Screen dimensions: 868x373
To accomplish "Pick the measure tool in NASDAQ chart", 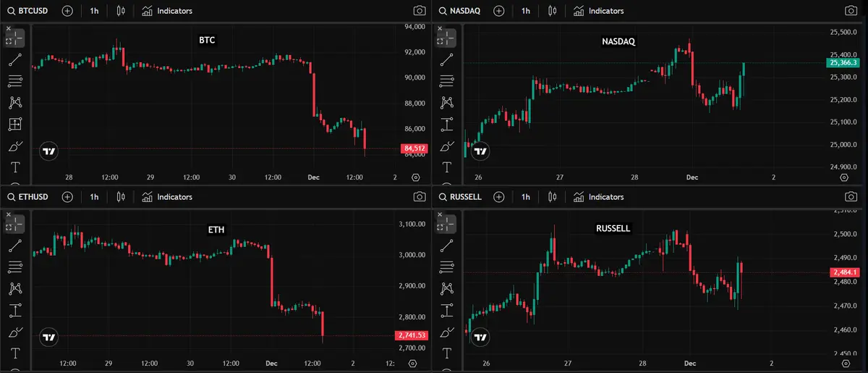I will (447, 125).
